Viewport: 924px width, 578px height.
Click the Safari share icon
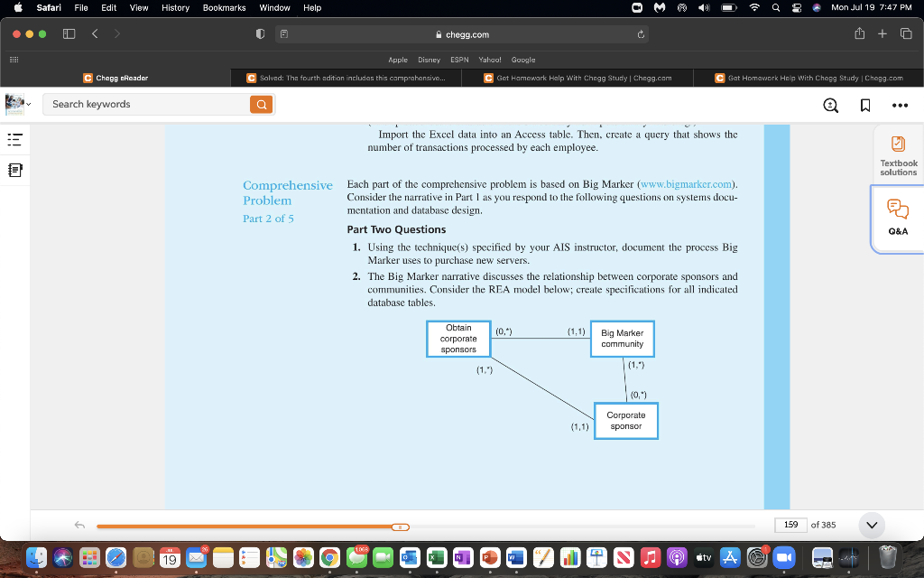coord(861,33)
